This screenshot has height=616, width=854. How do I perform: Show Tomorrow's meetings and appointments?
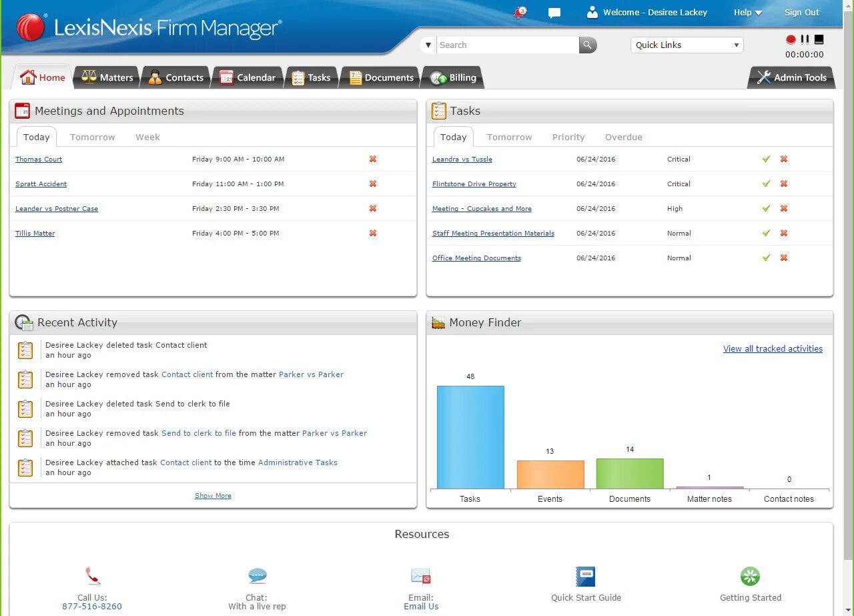93,137
